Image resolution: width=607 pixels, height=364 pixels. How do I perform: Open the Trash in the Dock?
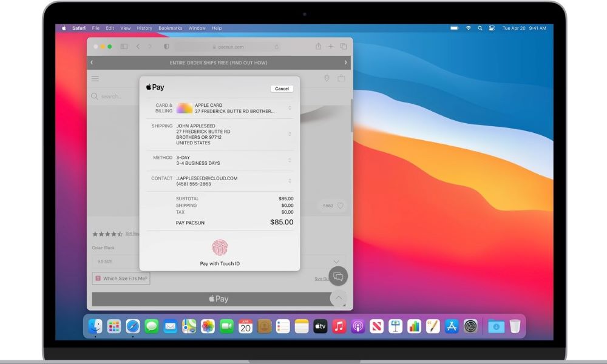(x=515, y=326)
